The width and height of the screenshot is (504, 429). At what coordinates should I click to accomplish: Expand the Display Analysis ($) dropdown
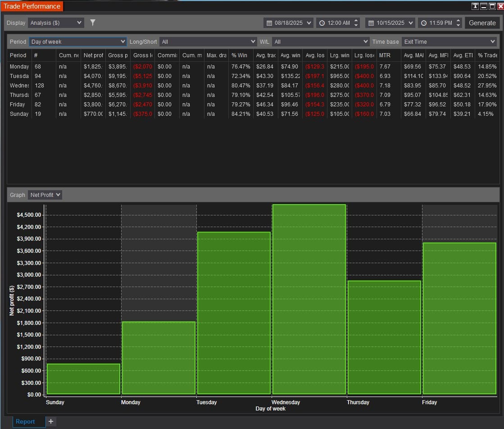pyautogui.click(x=56, y=23)
